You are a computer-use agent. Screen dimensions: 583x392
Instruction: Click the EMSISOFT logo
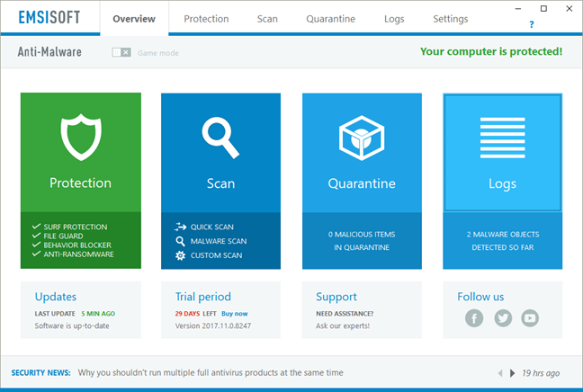[x=49, y=17]
